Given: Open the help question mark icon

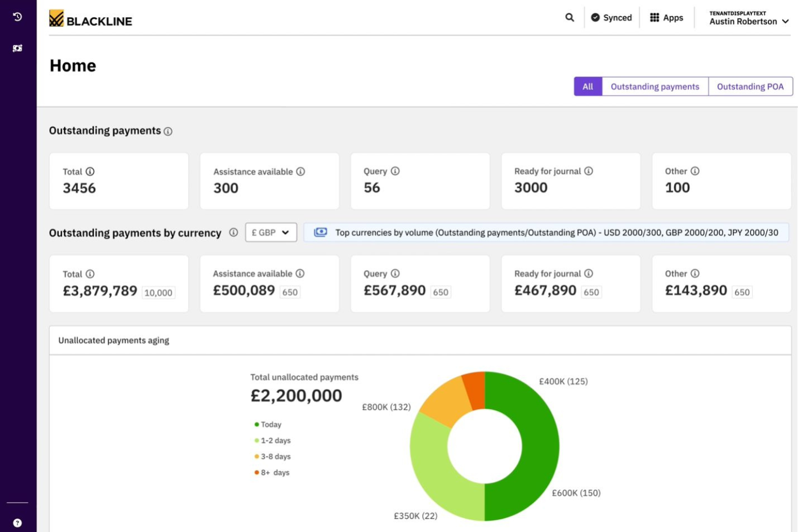Looking at the screenshot, I should tap(17, 522).
